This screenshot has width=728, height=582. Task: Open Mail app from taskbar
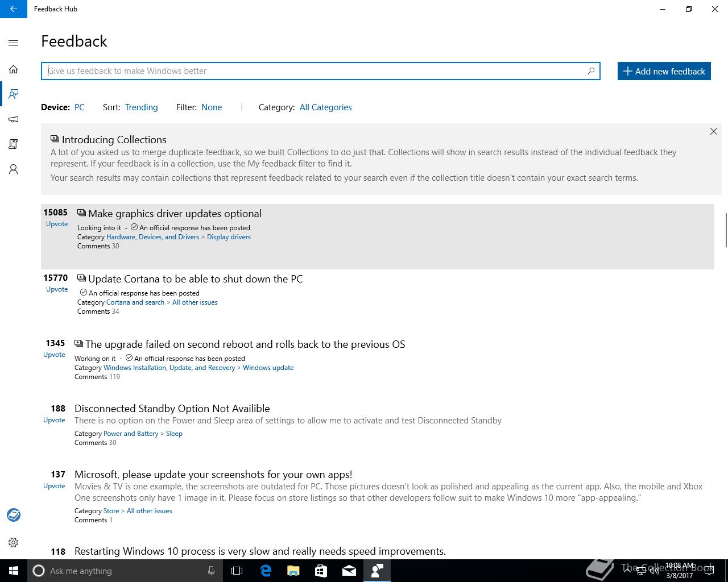(x=349, y=571)
